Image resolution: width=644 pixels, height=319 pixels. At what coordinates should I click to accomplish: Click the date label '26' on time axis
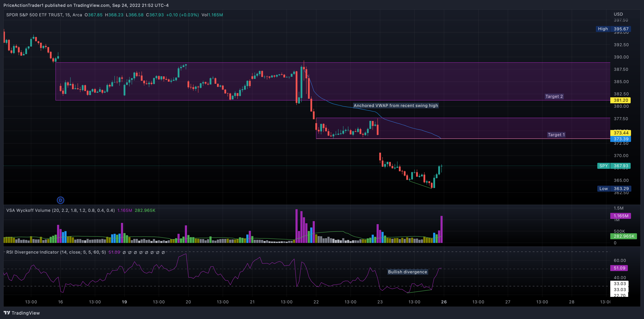tap(444, 302)
